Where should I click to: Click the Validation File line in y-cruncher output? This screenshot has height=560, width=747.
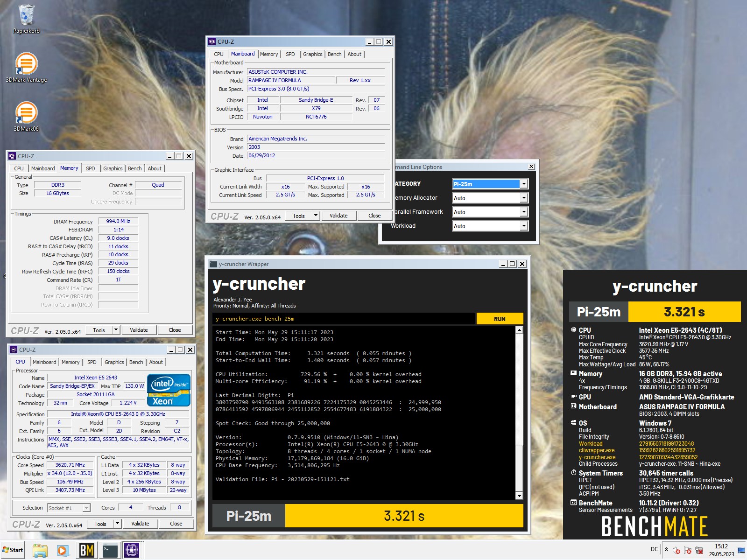click(282, 479)
